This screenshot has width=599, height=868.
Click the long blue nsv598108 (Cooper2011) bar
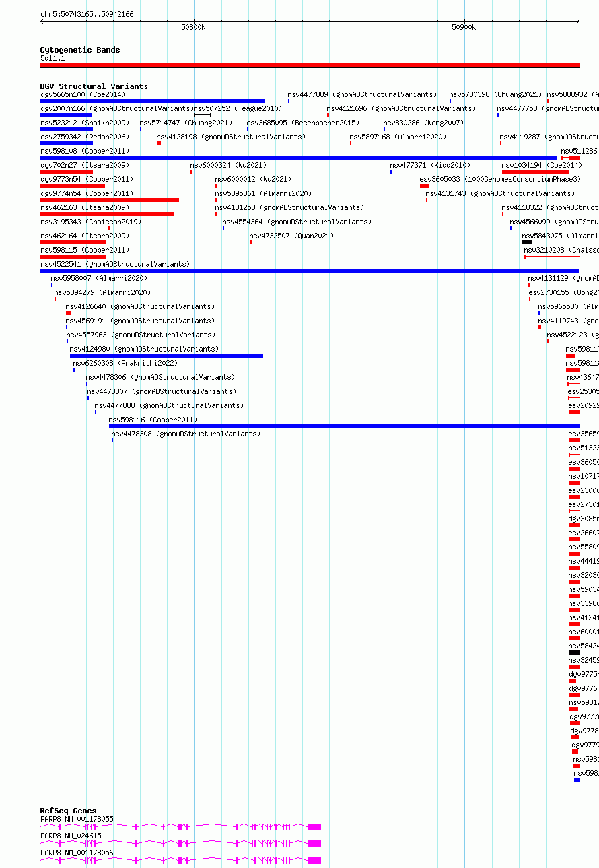point(299,158)
